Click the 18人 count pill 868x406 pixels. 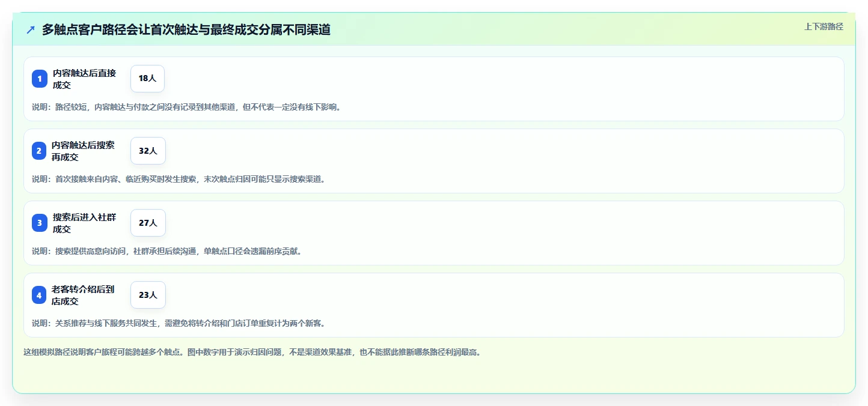click(x=147, y=79)
